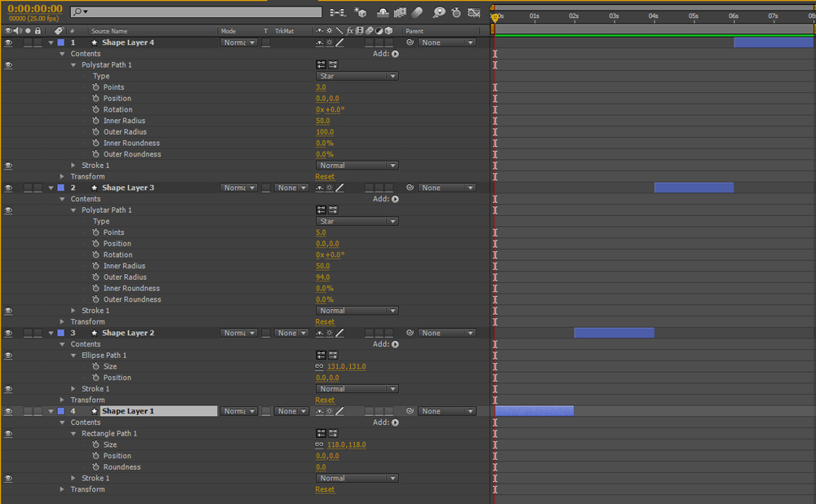Enable Lock box for Shape Layer 2
Screen dimensions: 816x504
[38, 333]
